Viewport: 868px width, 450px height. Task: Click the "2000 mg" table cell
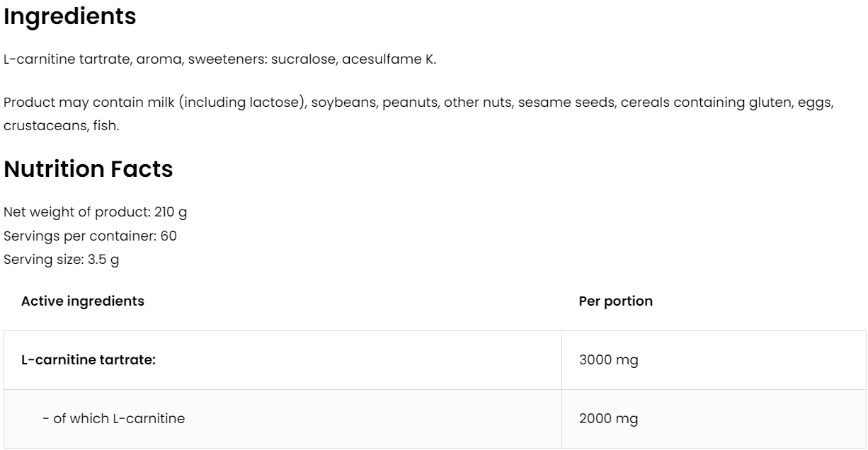608,419
